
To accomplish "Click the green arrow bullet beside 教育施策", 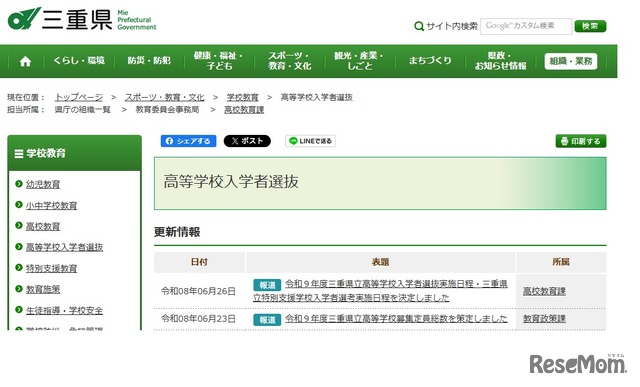I will coord(19,289).
